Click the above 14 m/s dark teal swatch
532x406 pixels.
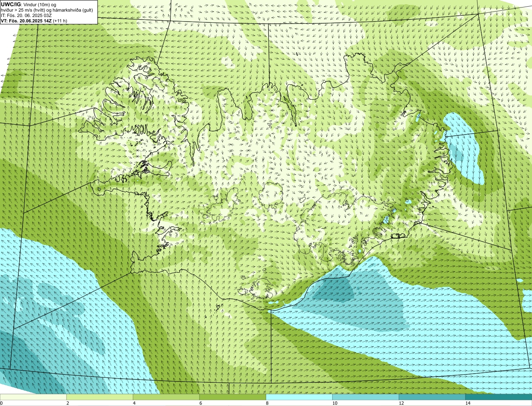coord(499,397)
